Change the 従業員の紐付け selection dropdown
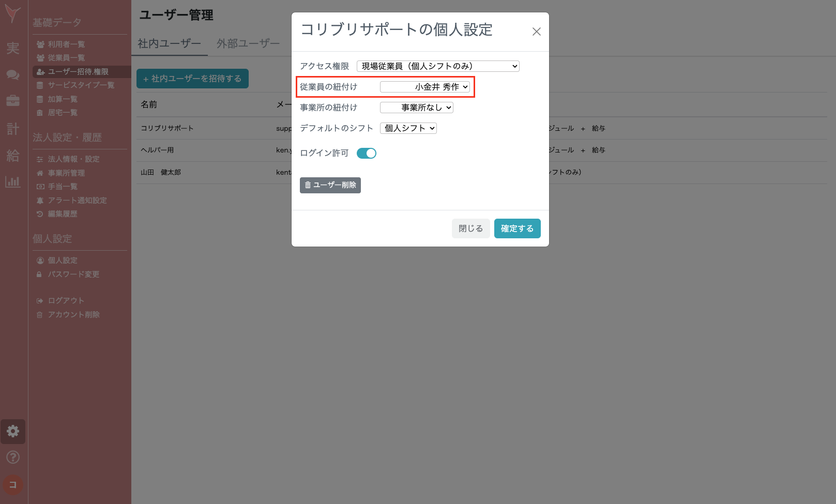The image size is (836, 504). click(426, 87)
